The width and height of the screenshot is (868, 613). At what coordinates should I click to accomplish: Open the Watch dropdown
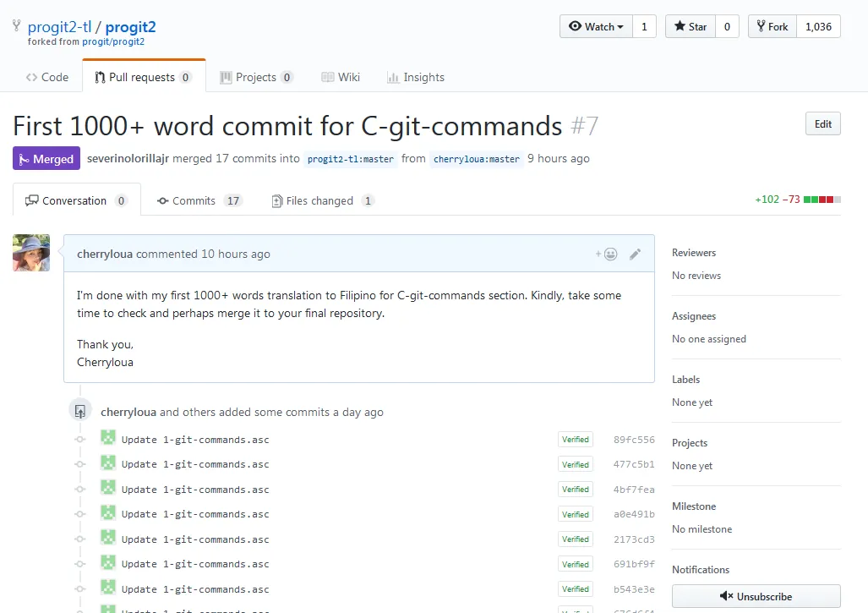click(x=596, y=26)
